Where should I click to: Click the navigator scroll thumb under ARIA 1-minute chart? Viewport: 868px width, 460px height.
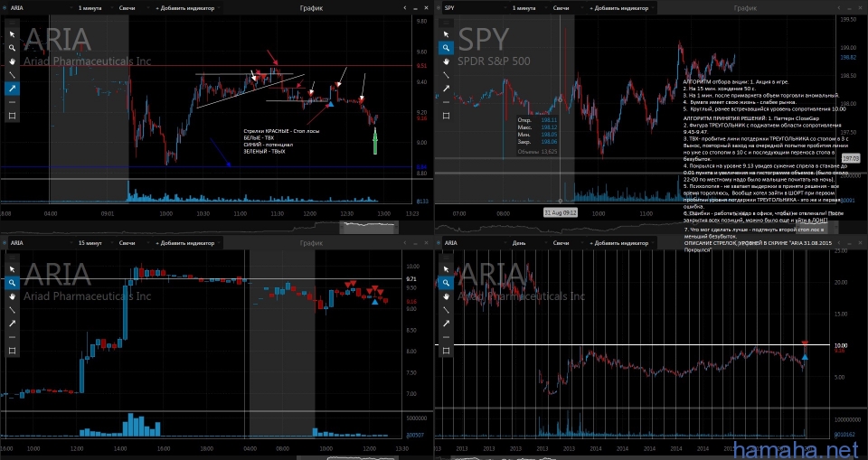[x=369, y=227]
